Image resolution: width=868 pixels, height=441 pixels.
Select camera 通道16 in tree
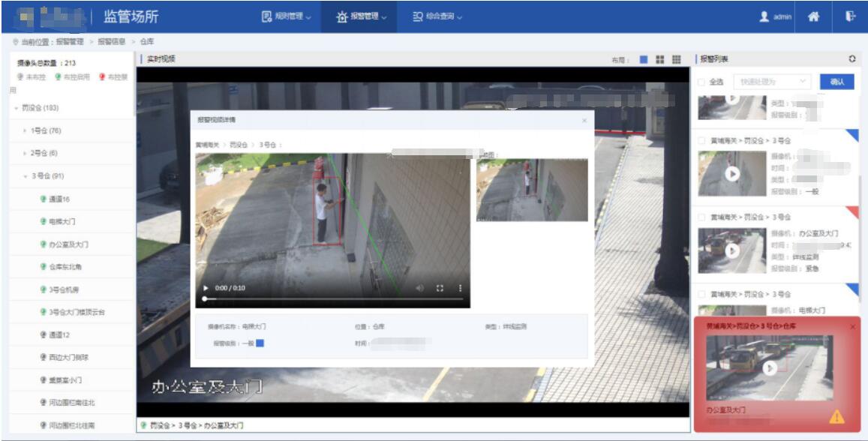(59, 199)
